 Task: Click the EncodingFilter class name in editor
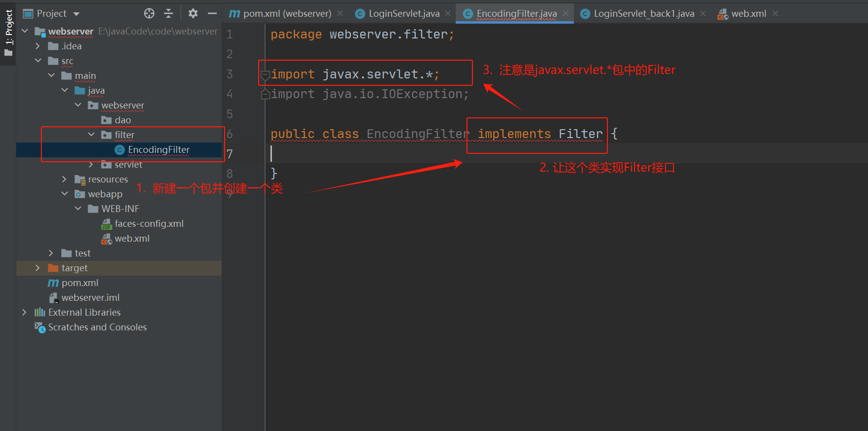418,134
